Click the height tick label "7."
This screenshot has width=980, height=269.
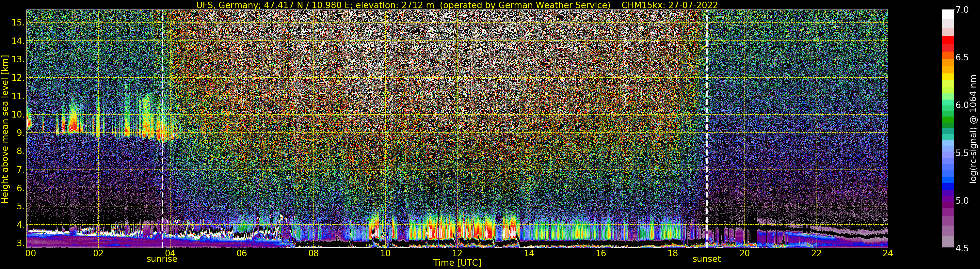click(20, 170)
